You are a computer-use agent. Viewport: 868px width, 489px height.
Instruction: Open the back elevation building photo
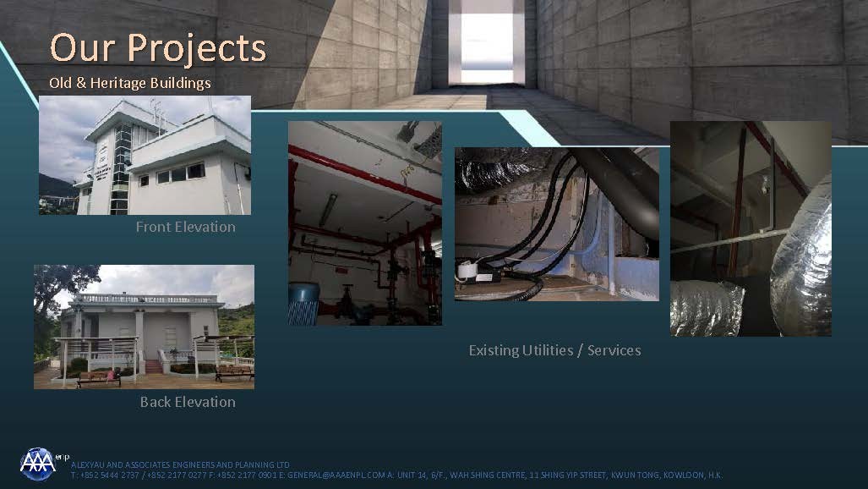click(x=144, y=327)
